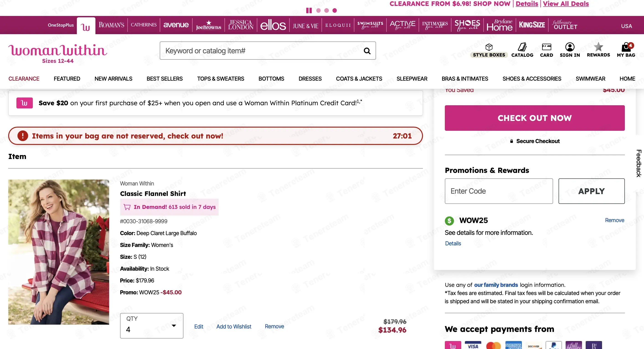Click the Enter Code promo field

(x=499, y=191)
